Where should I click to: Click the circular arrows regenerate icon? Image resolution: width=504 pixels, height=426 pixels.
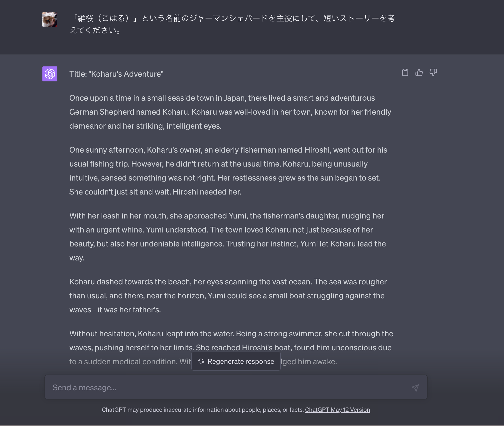[x=201, y=361]
